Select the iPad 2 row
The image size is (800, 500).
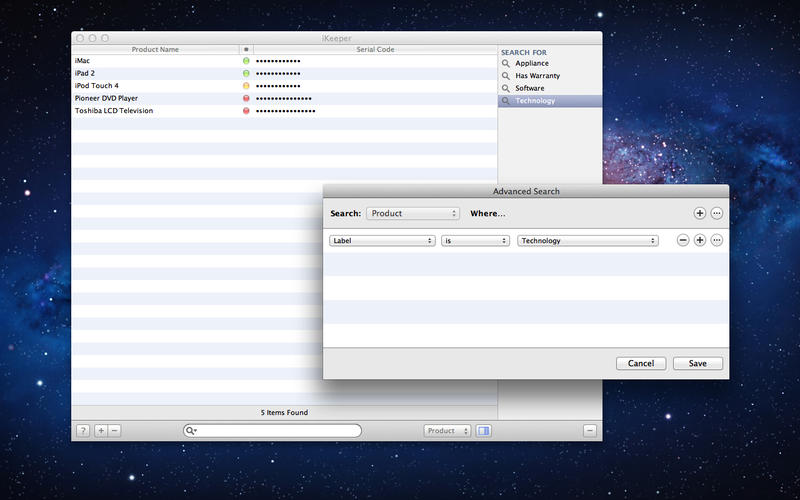click(285, 73)
